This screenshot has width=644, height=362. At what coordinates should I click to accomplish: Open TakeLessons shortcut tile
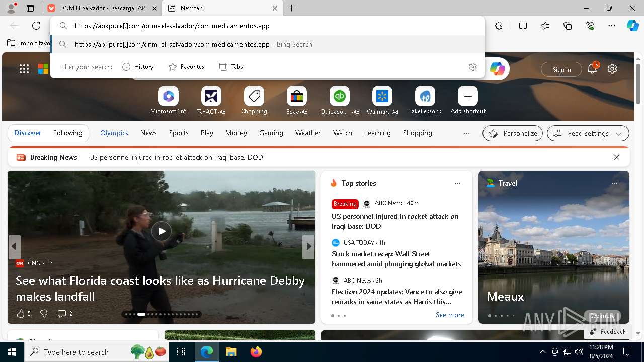[425, 101]
